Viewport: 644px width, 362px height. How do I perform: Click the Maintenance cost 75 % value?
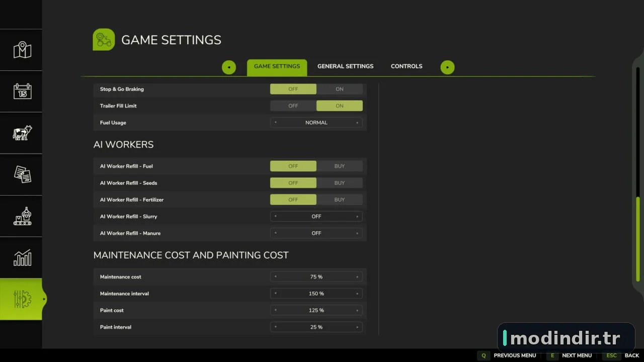(316, 277)
